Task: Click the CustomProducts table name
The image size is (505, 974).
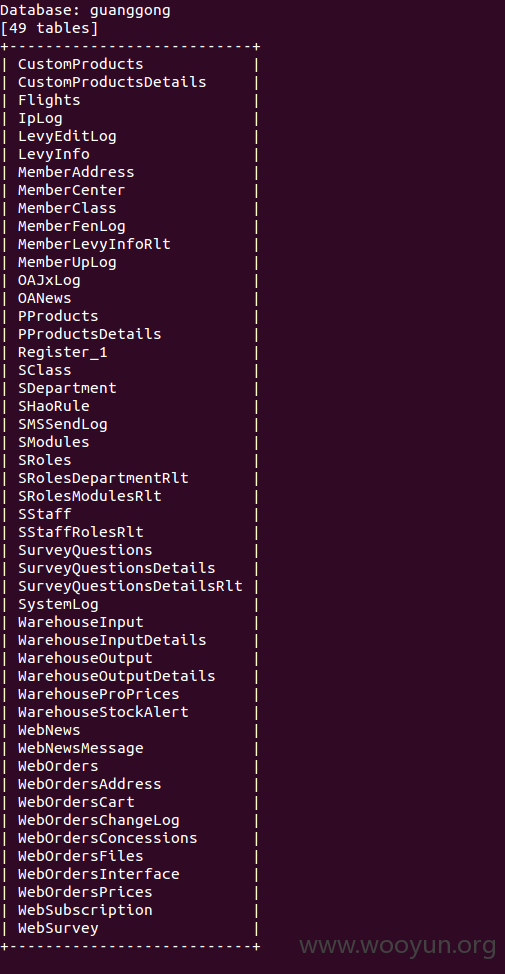Action: tap(80, 64)
